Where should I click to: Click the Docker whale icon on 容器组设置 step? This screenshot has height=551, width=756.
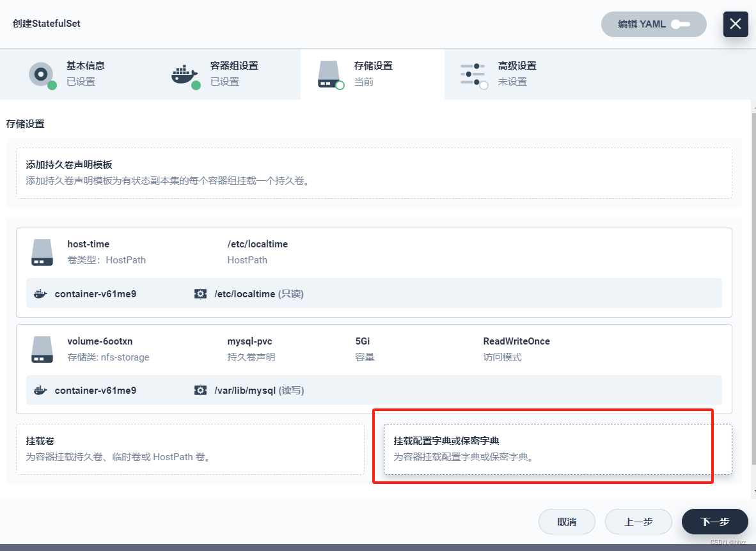pyautogui.click(x=185, y=74)
